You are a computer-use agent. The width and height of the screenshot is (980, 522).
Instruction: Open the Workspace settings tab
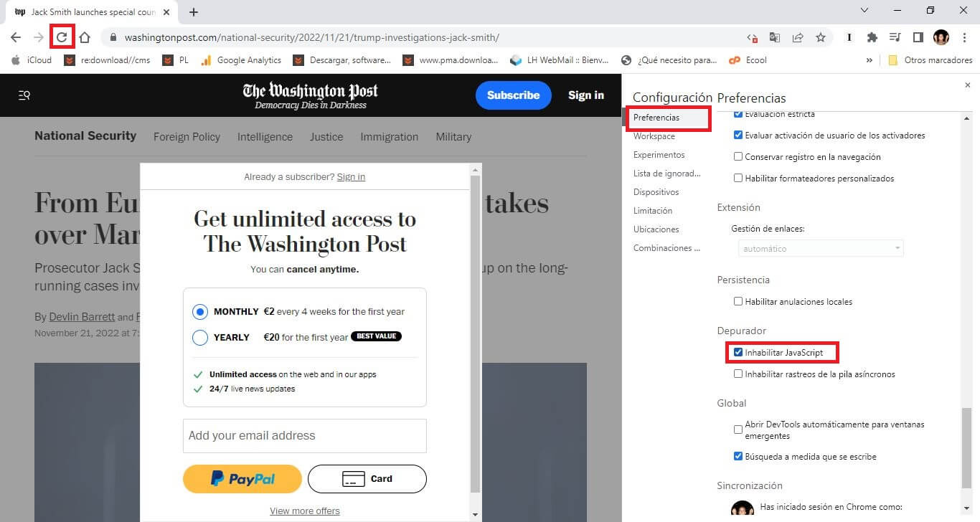click(x=654, y=136)
